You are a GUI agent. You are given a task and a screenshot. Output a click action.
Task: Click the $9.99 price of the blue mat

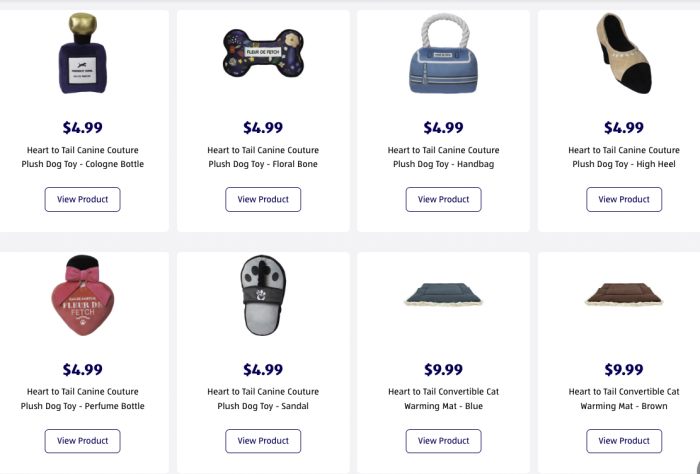click(x=443, y=370)
